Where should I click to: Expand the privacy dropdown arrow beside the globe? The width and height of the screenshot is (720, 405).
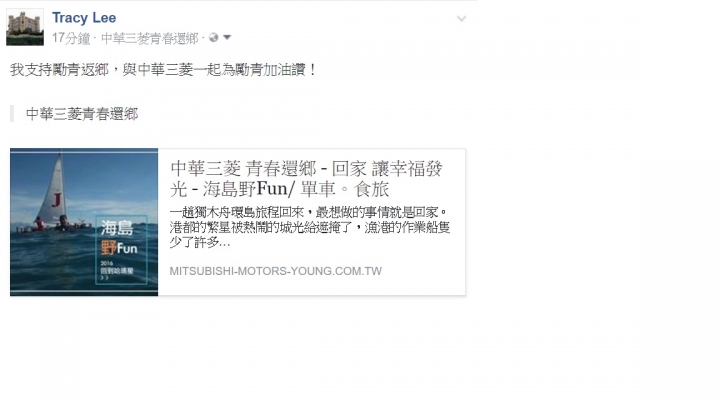[227, 38]
